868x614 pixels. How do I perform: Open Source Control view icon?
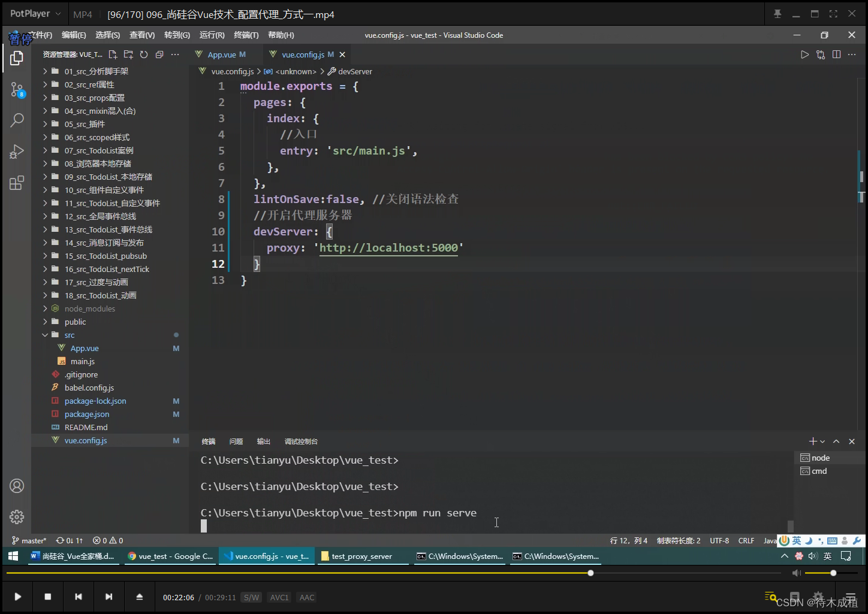coord(17,90)
